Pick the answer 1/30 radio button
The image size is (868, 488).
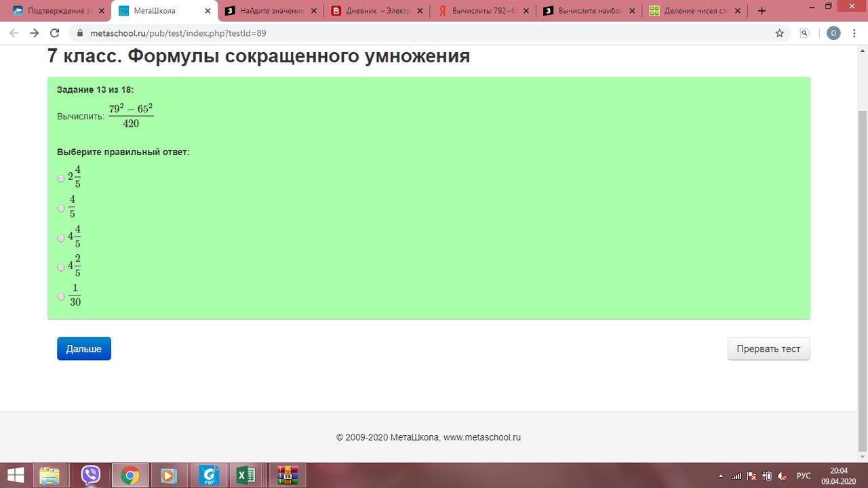61,297
